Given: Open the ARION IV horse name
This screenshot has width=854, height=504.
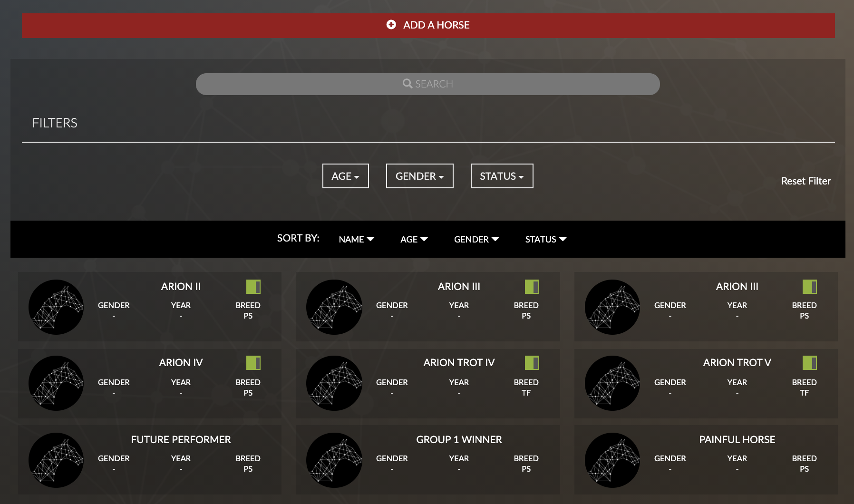Looking at the screenshot, I should [181, 362].
